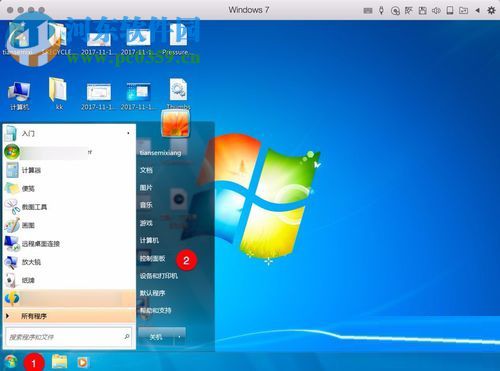The width and height of the screenshot is (500, 371).
Task: Open 画图 paint program
Action: 69,225
